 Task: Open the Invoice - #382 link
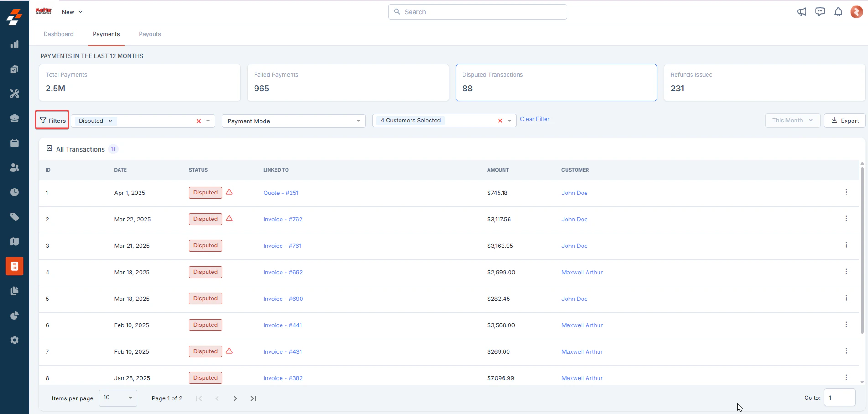[x=283, y=378]
